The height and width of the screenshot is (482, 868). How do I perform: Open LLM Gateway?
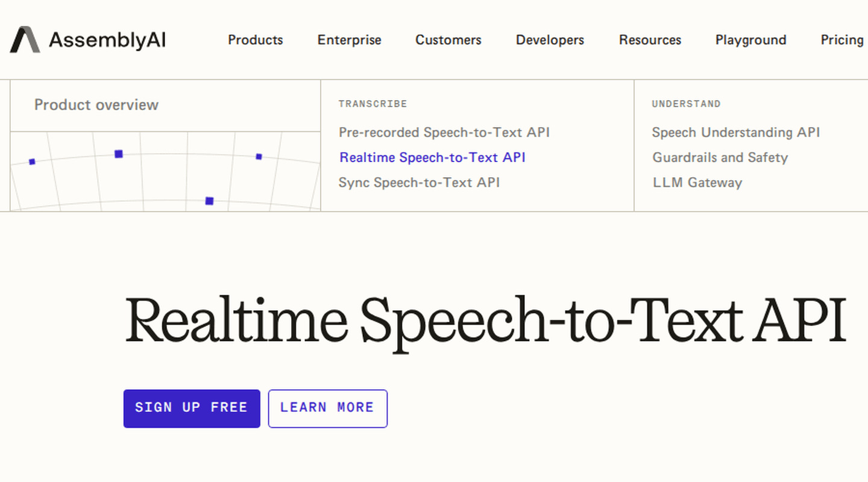pyautogui.click(x=697, y=183)
